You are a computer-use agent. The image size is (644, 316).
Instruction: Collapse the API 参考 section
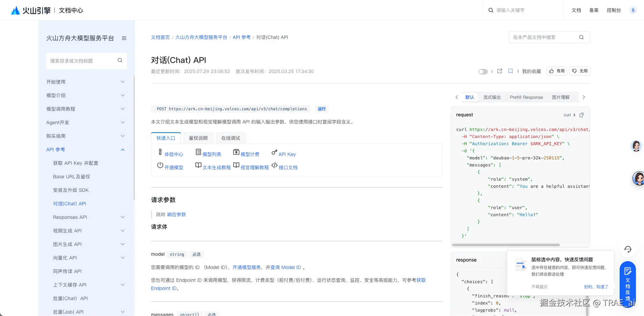(x=123, y=150)
